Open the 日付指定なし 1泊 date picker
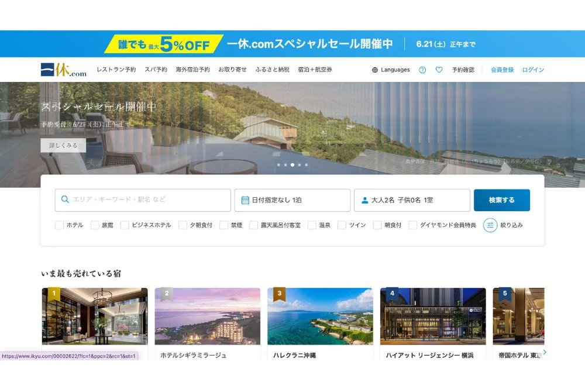Viewport: 585px width, 392px height. 292,200
